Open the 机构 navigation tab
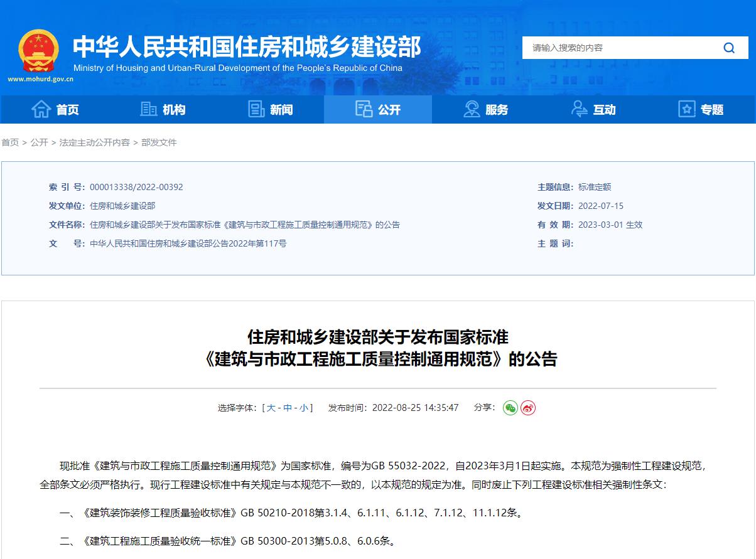This screenshot has height=559, width=756. point(162,109)
